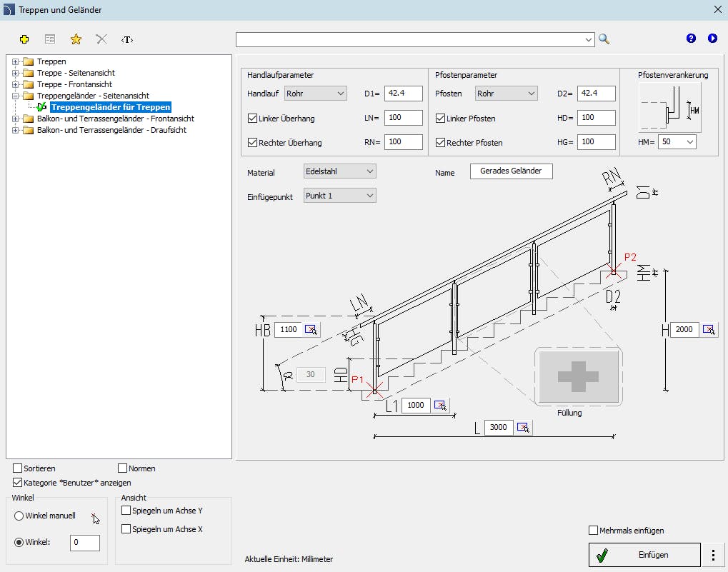Click the text template T icon
The image size is (728, 572).
[x=127, y=39]
